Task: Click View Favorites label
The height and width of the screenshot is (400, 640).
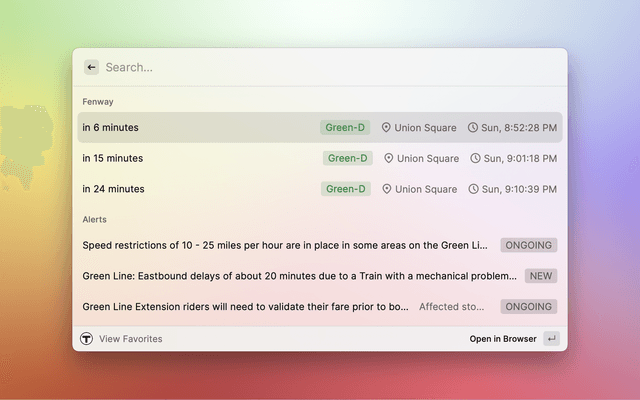Action: tap(130, 339)
